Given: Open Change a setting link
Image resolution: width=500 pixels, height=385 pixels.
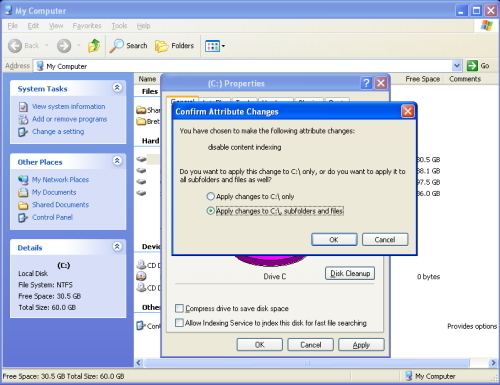Looking at the screenshot, I should [58, 132].
